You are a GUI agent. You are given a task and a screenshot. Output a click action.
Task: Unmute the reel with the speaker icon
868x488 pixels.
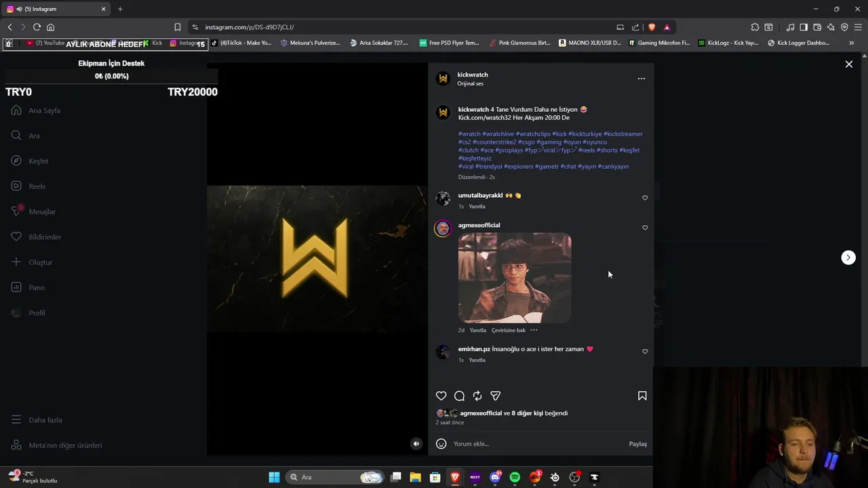(x=416, y=444)
